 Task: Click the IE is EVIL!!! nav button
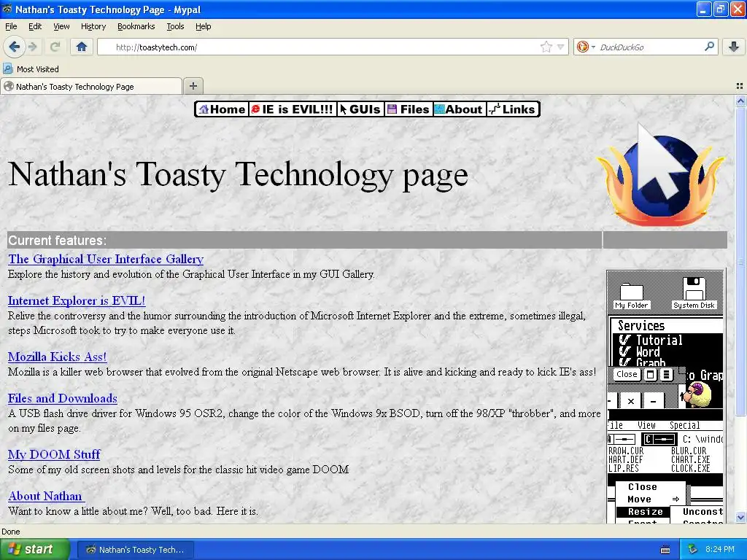[x=292, y=109]
